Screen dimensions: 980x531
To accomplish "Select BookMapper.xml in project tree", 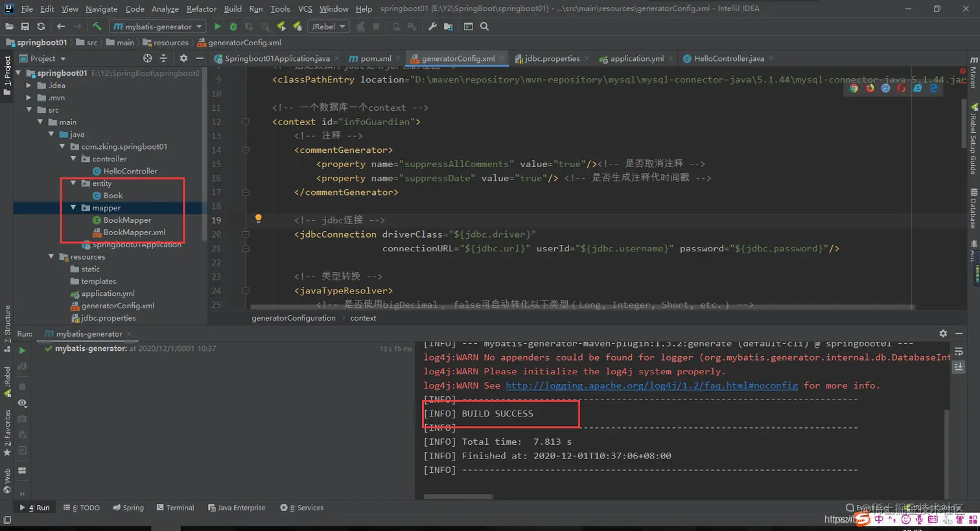I will (x=134, y=232).
